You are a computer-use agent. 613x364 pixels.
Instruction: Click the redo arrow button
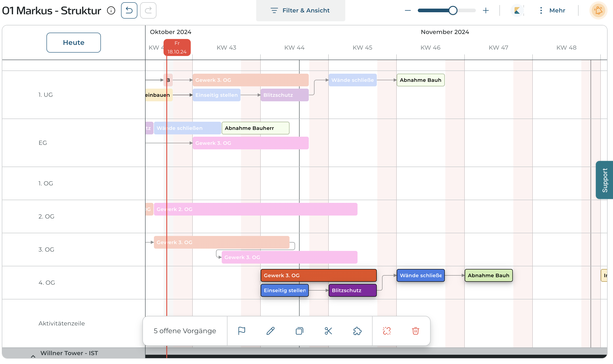pos(148,10)
